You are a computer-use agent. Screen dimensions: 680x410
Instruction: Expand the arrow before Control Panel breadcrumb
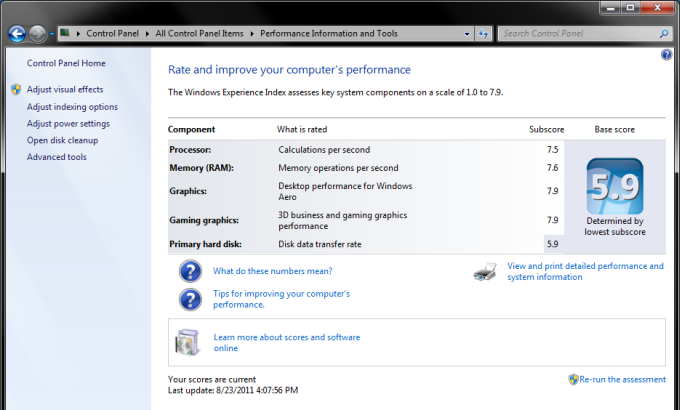(78, 33)
